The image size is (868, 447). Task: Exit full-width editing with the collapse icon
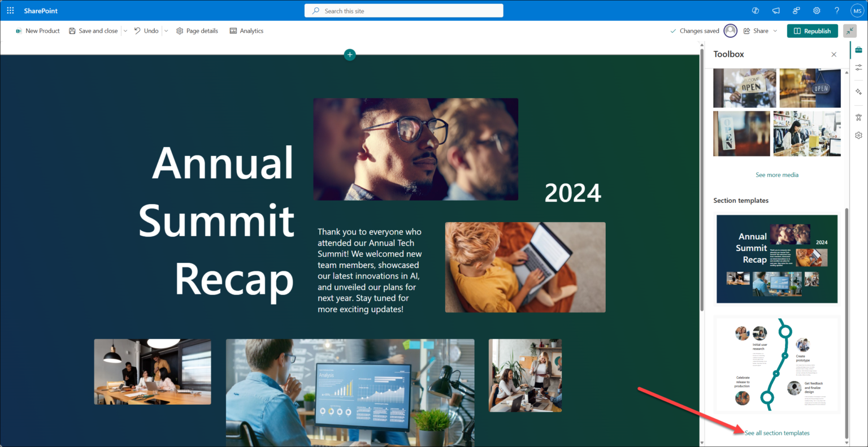click(x=850, y=31)
